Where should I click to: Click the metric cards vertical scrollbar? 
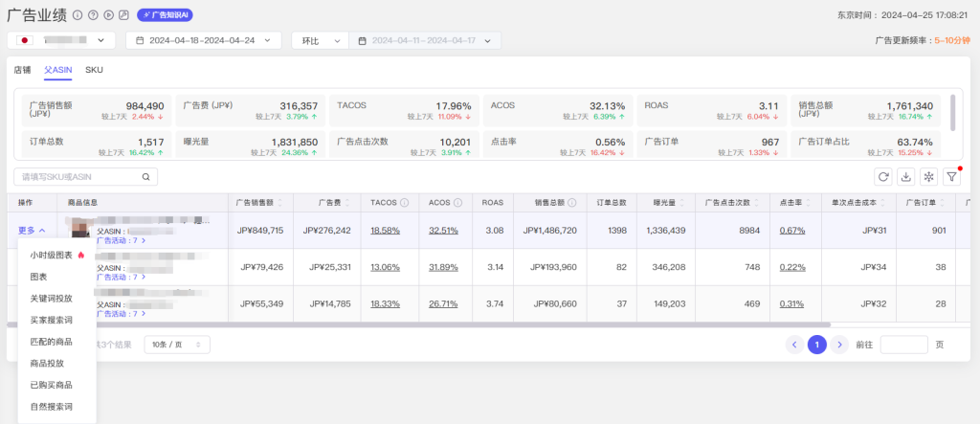952,113
